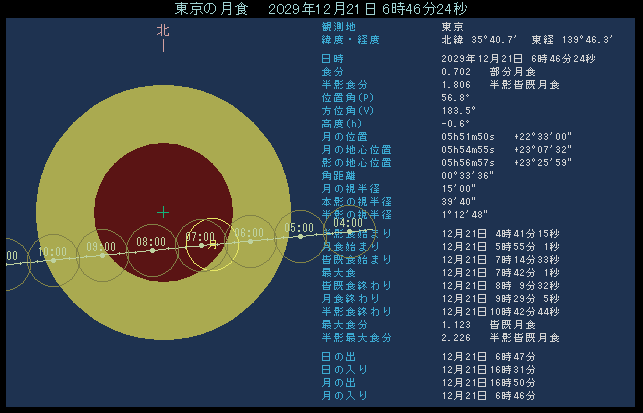Click the green crosshair at shadow center
The width and height of the screenshot is (643, 413).
click(x=164, y=211)
